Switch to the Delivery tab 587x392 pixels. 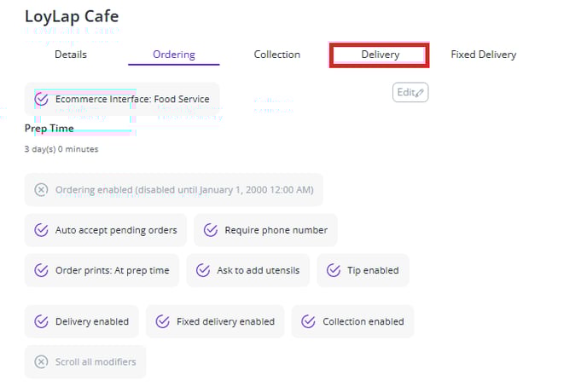380,55
